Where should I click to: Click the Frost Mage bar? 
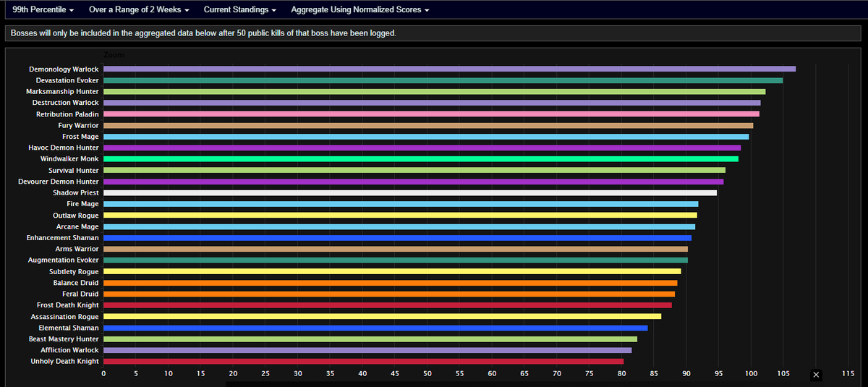[x=426, y=136]
